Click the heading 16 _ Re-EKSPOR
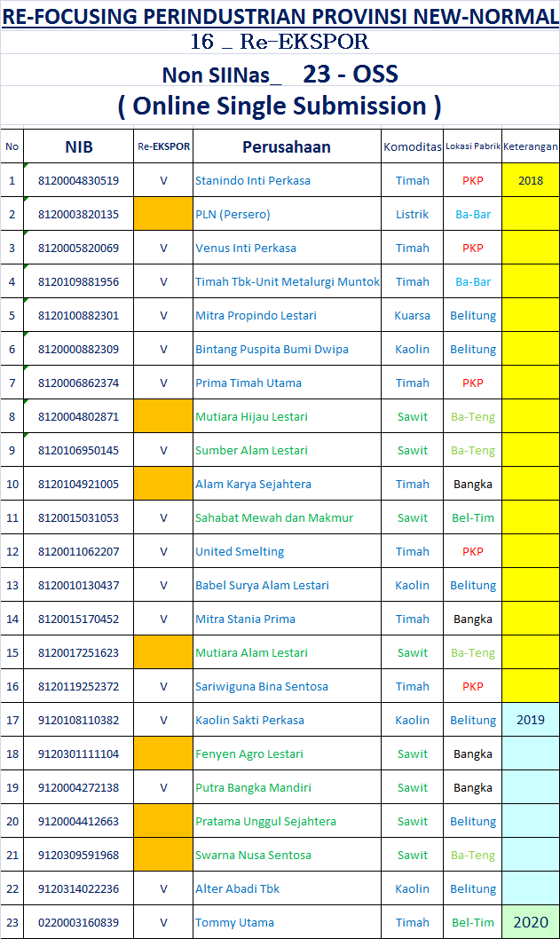560x939 pixels. pyautogui.click(x=279, y=42)
